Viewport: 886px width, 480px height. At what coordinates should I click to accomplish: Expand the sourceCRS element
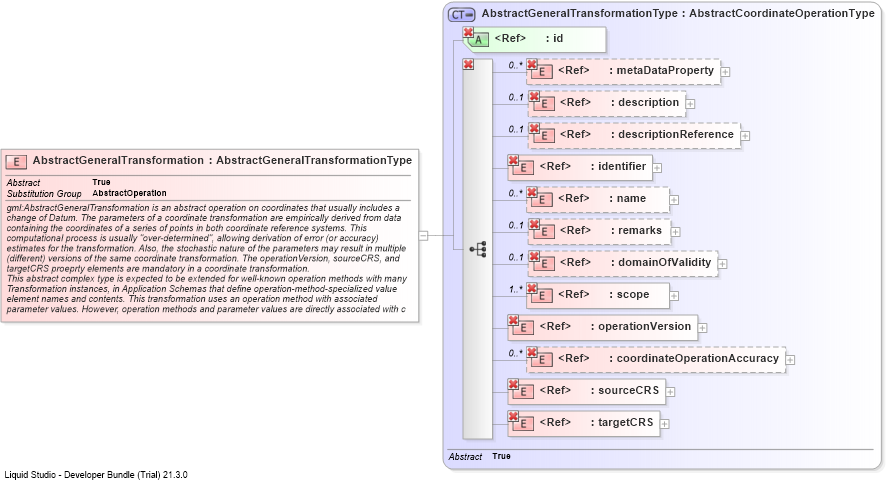670,392
